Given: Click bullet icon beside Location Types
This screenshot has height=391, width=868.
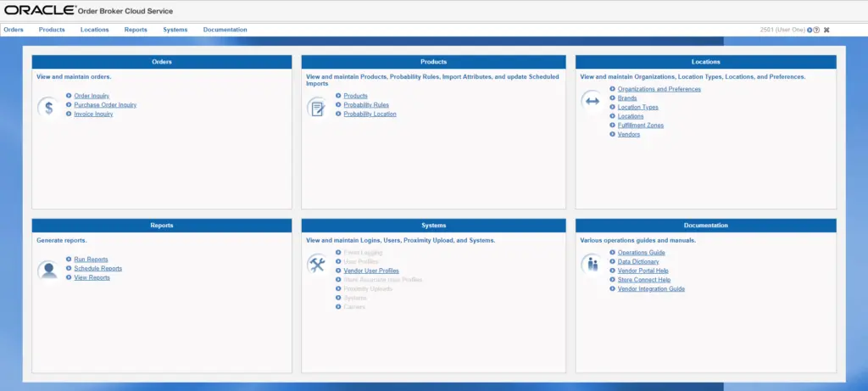Looking at the screenshot, I should (x=612, y=107).
